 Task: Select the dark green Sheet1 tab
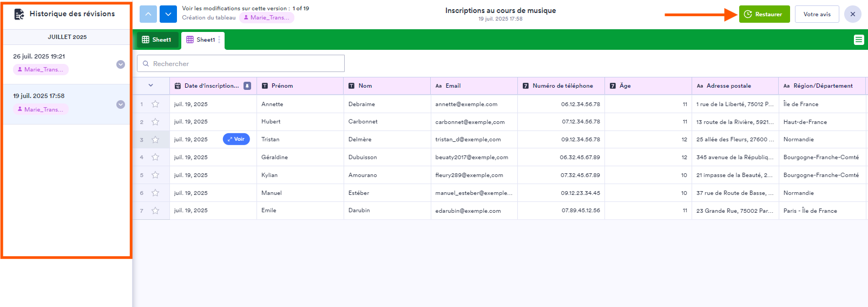point(157,40)
